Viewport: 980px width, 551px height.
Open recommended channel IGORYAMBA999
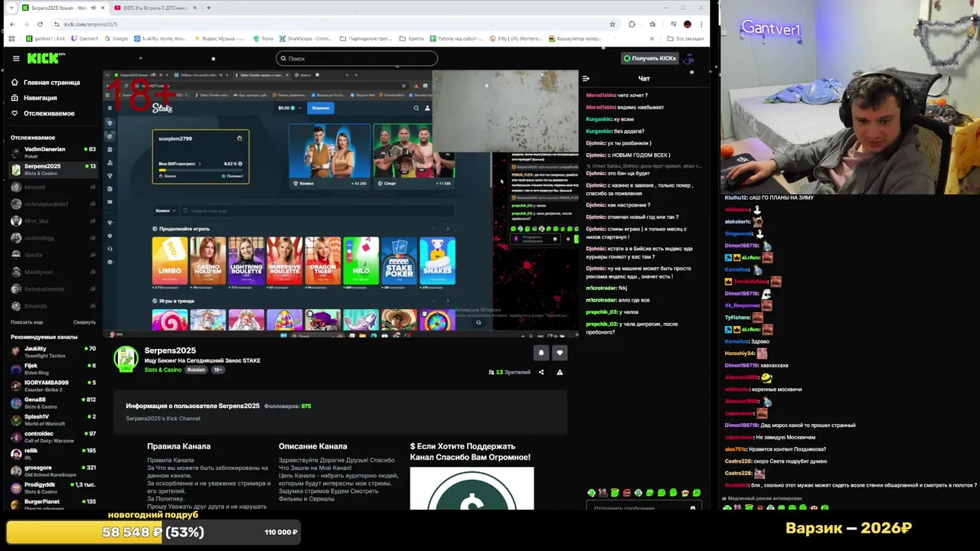pyautogui.click(x=54, y=385)
